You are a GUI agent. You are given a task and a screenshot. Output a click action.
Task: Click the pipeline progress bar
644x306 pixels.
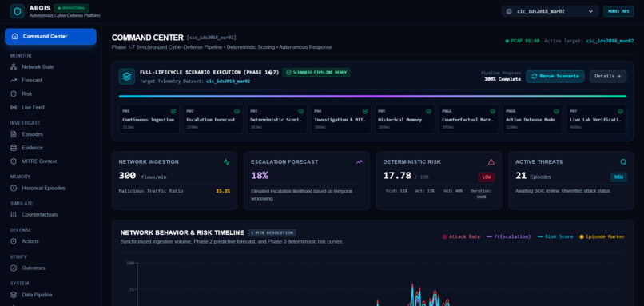coord(372,97)
